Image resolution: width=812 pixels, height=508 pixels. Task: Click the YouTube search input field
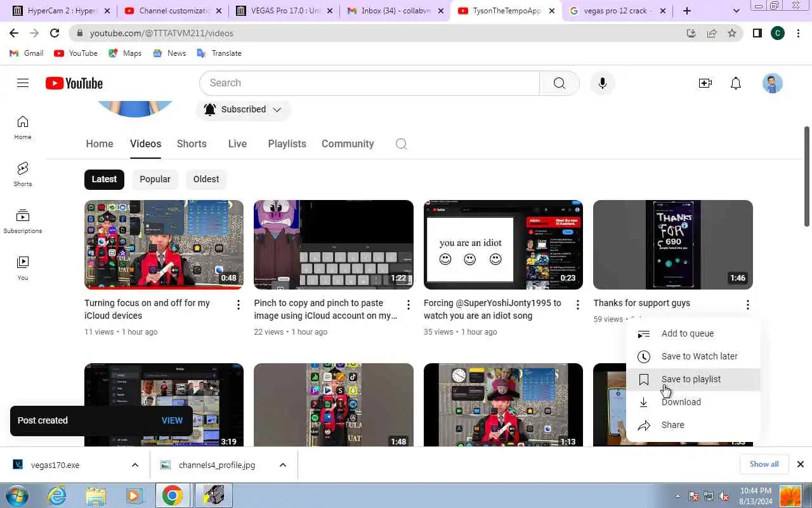point(369,83)
